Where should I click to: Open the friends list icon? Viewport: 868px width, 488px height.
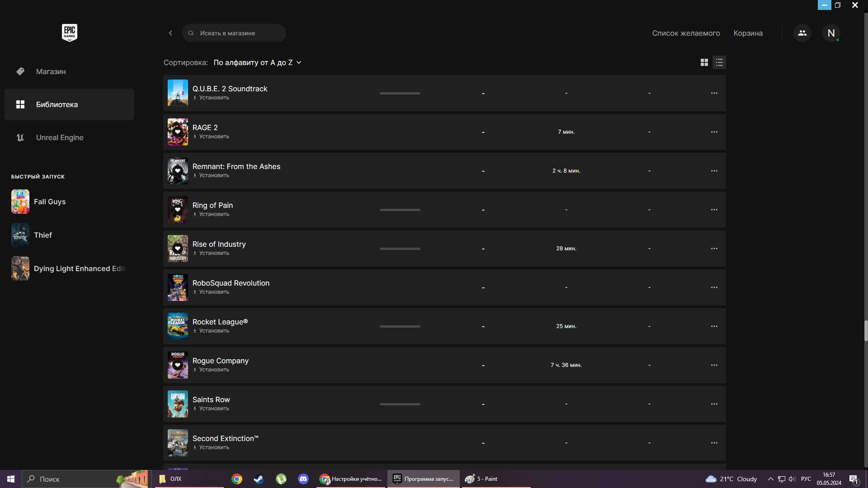tap(802, 33)
